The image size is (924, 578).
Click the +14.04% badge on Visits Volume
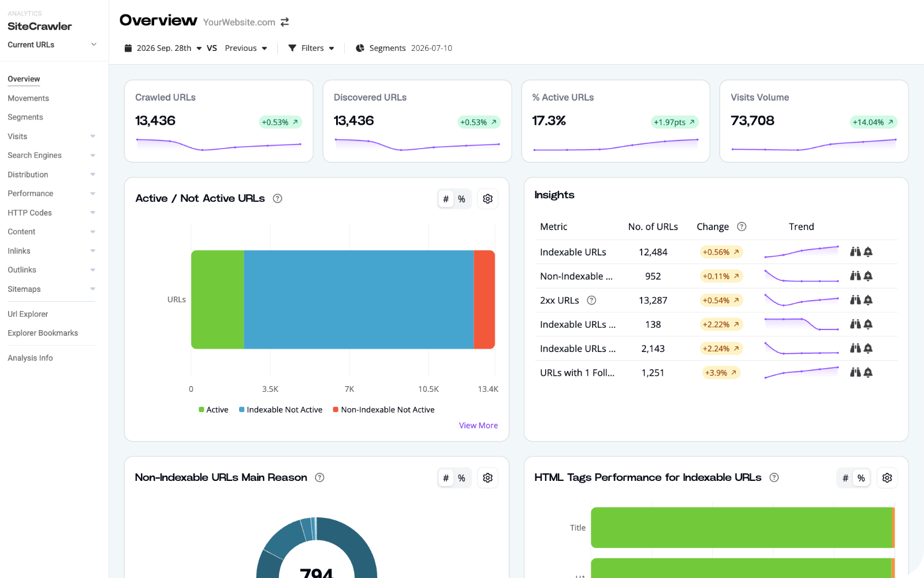pos(874,122)
